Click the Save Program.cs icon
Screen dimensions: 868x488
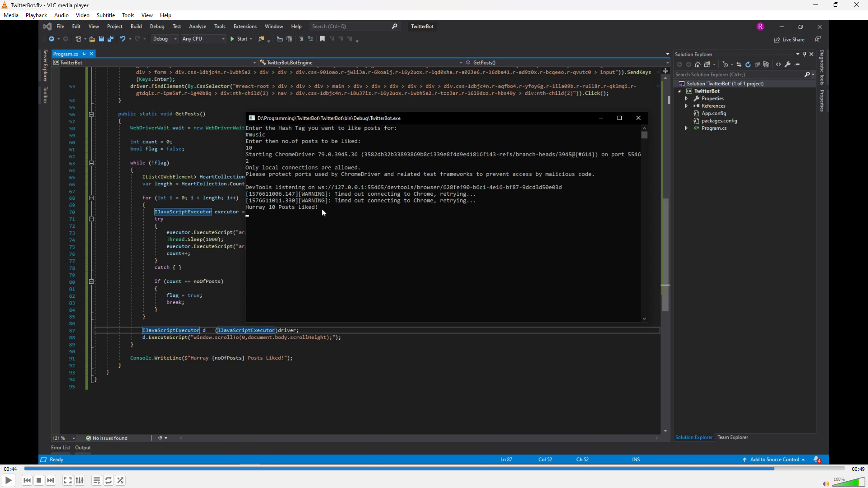pos(101,39)
